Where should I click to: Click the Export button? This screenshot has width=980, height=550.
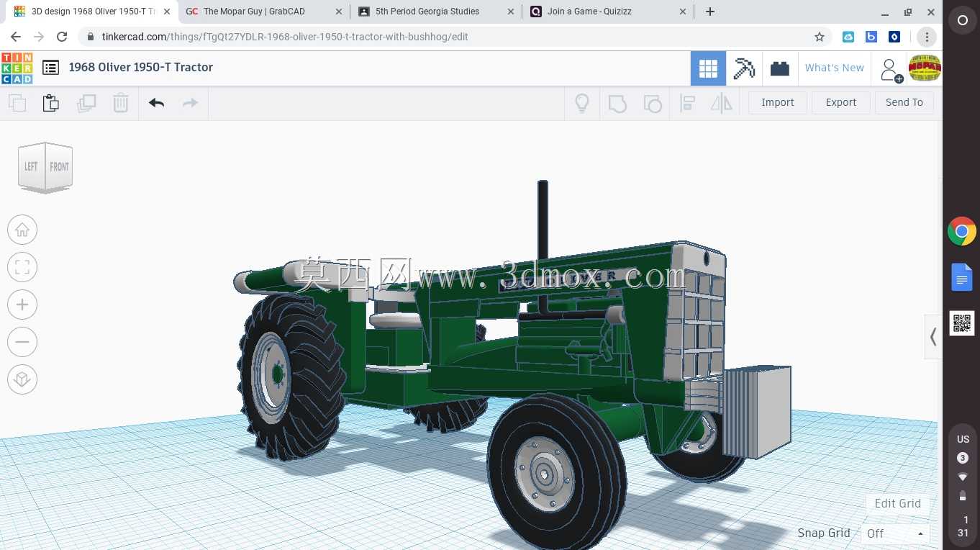tap(841, 103)
